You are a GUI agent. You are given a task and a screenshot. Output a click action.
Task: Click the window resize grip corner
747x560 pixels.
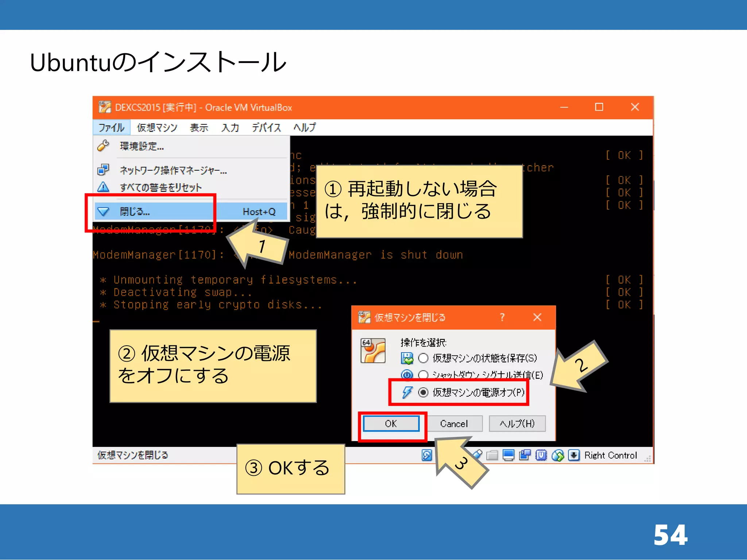tap(648, 459)
